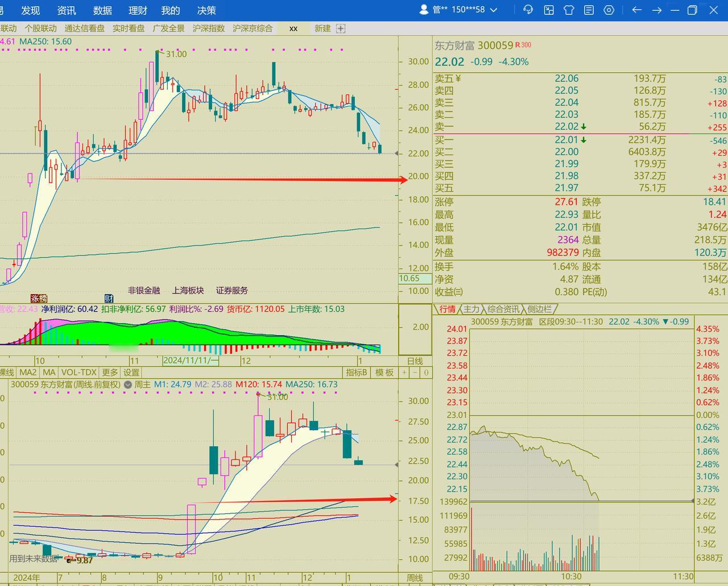This screenshot has width=728, height=586.
Task: Click the 东方财富 300059 stock title
Action: click(474, 46)
